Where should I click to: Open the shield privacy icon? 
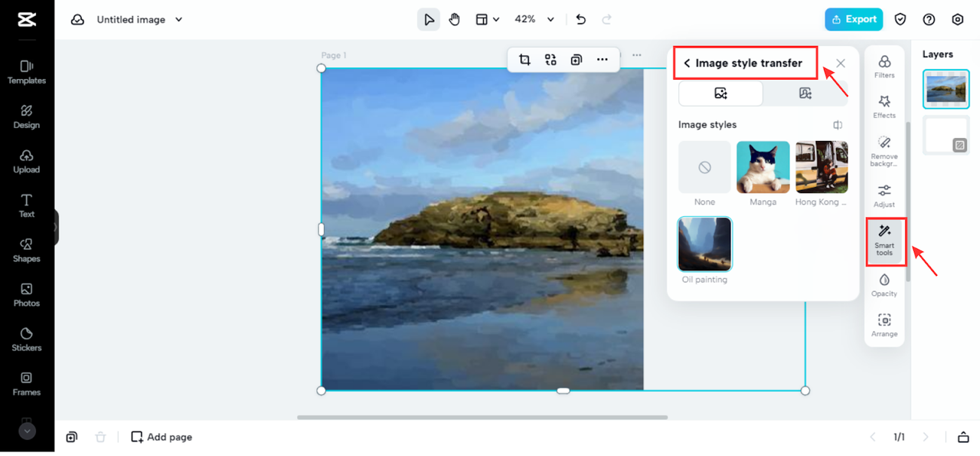[900, 20]
